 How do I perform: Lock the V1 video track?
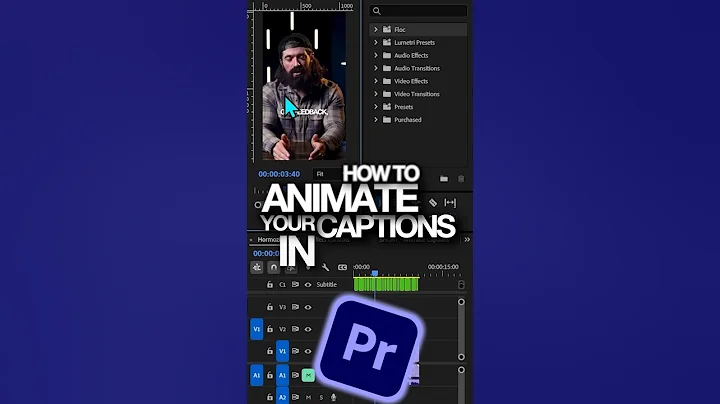[x=270, y=351]
